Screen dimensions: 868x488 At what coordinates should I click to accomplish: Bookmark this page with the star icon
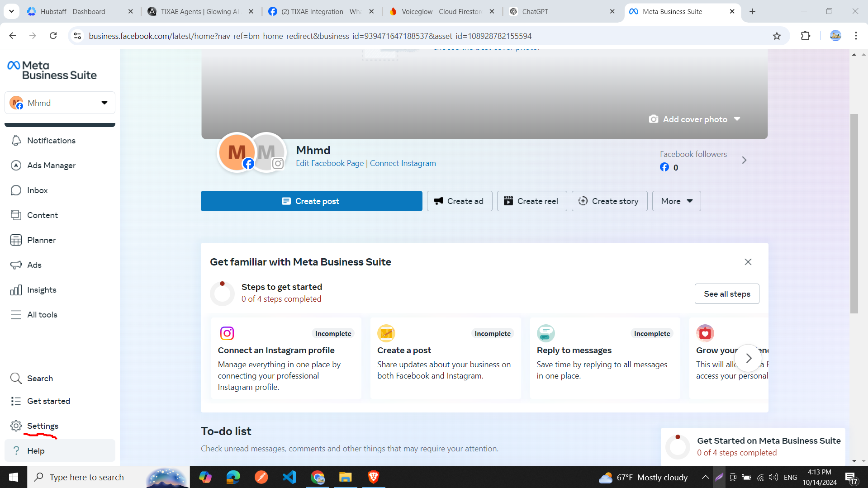pyautogui.click(x=777, y=36)
